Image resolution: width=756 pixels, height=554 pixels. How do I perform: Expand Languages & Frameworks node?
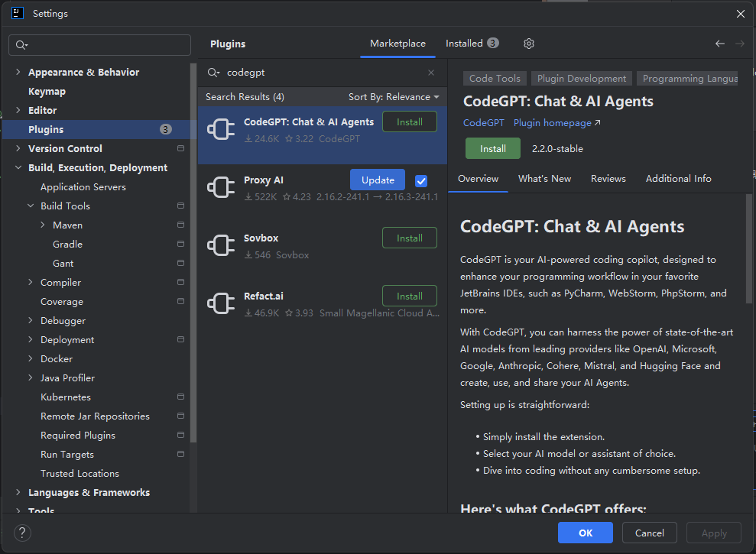click(x=18, y=492)
